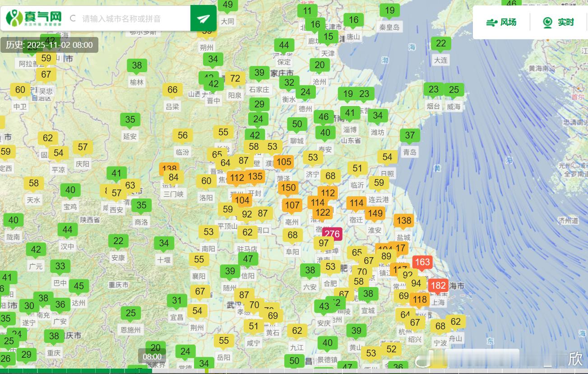The image size is (588, 374).
Task: Select the 40 marker above 宝鸡
Action: coord(70,190)
